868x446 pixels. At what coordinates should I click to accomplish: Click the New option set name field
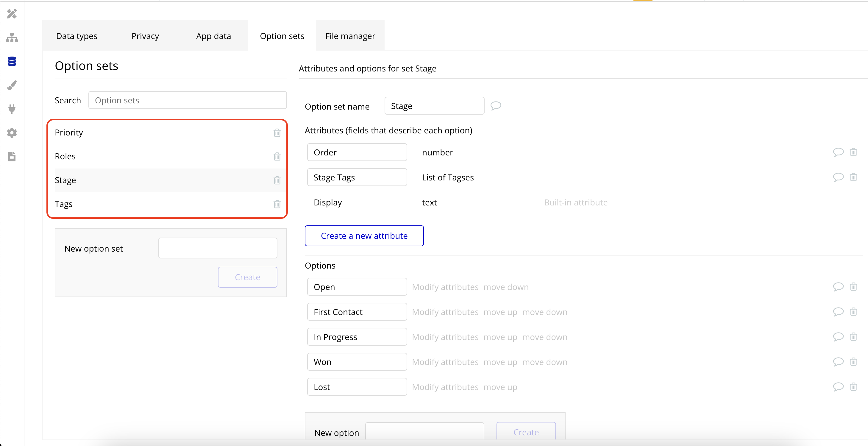pos(218,248)
